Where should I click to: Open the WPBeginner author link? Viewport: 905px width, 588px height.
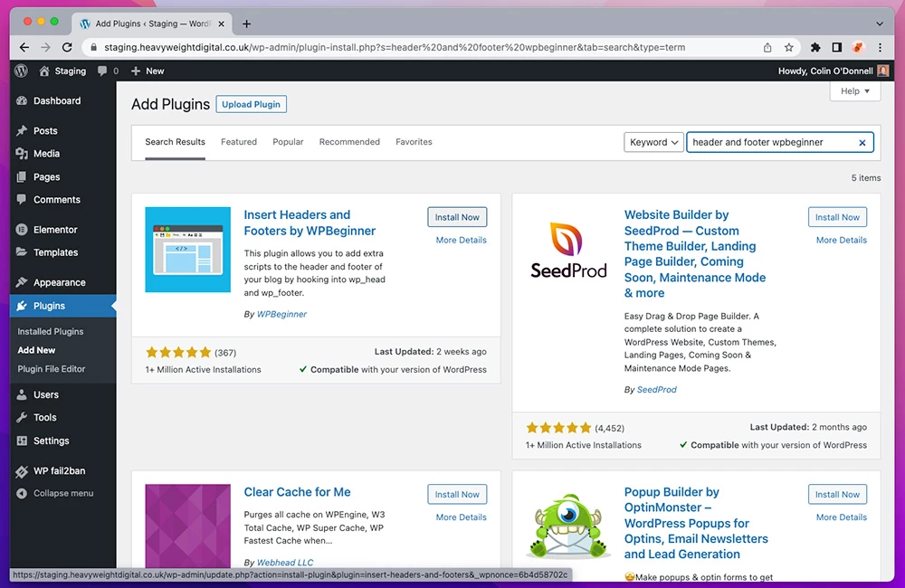click(281, 314)
